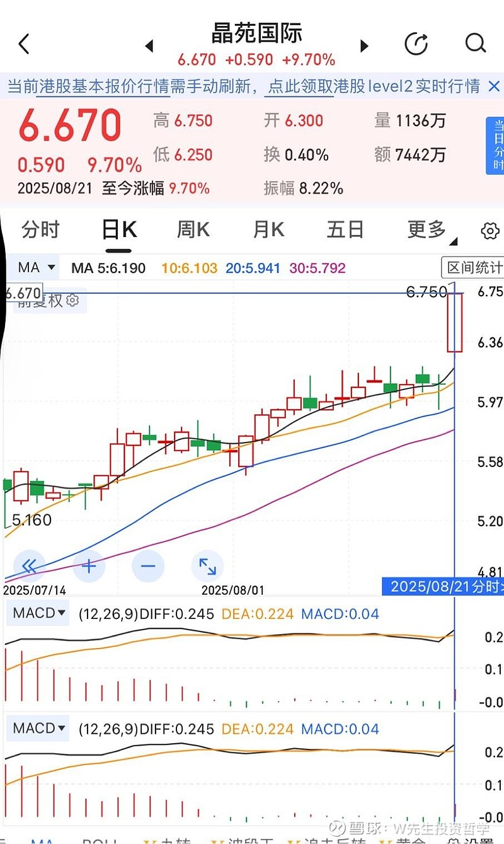Select the 周K weekly chart tab
504x844 pixels.
pyautogui.click(x=193, y=229)
